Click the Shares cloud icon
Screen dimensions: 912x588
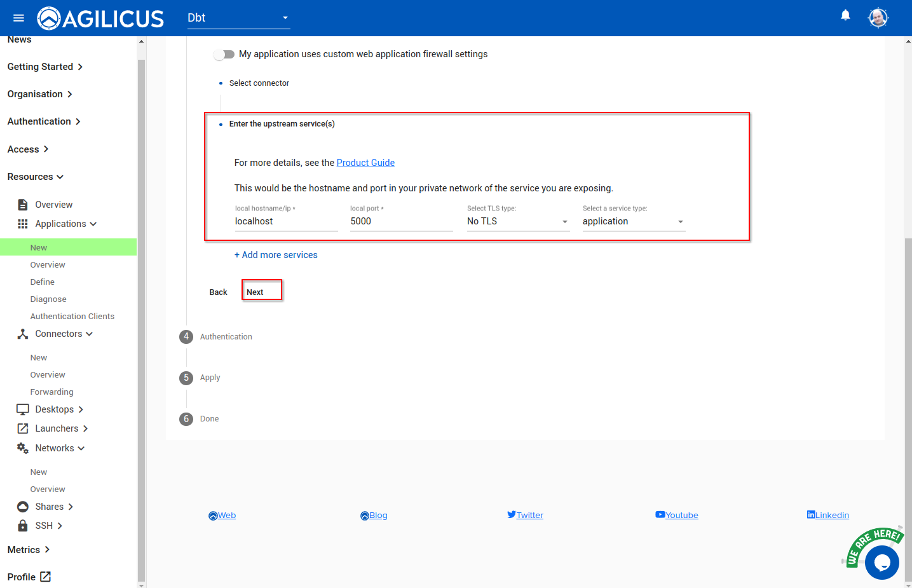23,507
